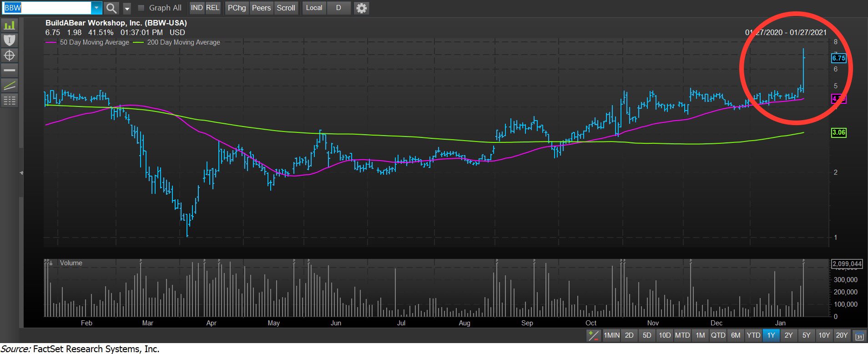
Task: Click the 50 Day Moving Average legend label
Action: (95, 42)
